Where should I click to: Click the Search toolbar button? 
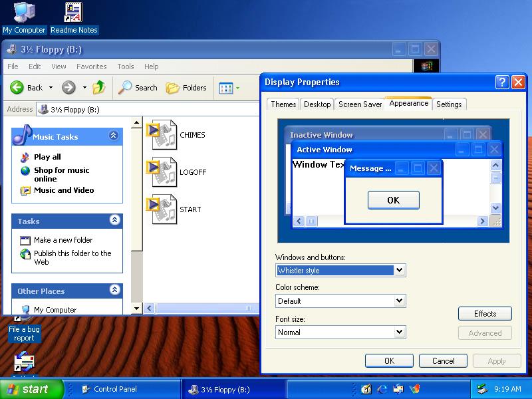pos(138,88)
